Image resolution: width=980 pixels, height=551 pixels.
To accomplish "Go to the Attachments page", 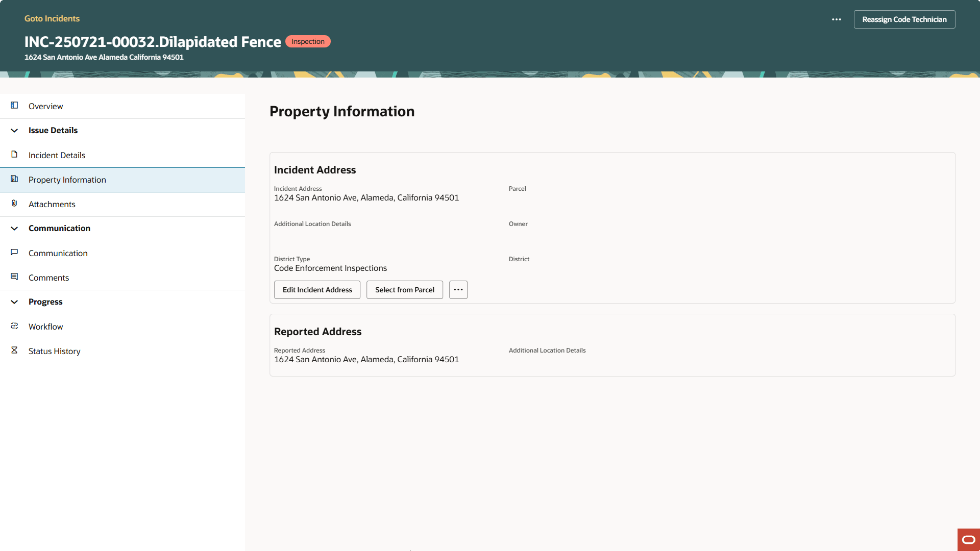I will click(x=52, y=204).
